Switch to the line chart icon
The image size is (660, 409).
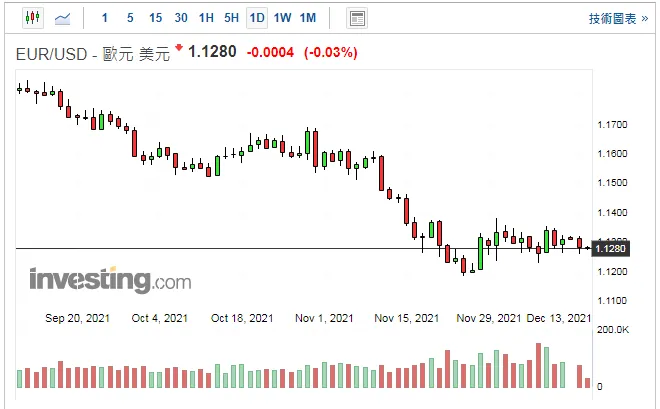tap(62, 19)
